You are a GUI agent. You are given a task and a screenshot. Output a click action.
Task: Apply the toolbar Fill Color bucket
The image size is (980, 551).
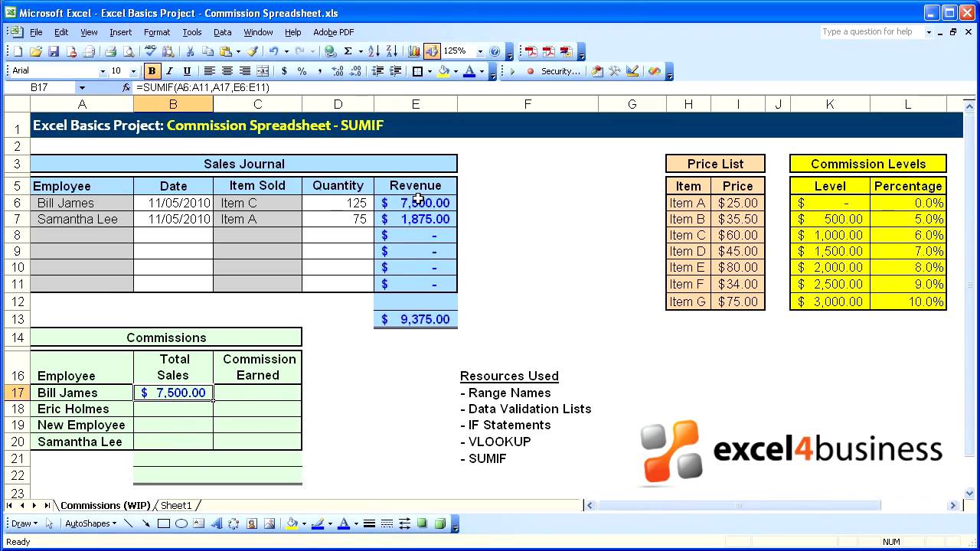point(444,71)
